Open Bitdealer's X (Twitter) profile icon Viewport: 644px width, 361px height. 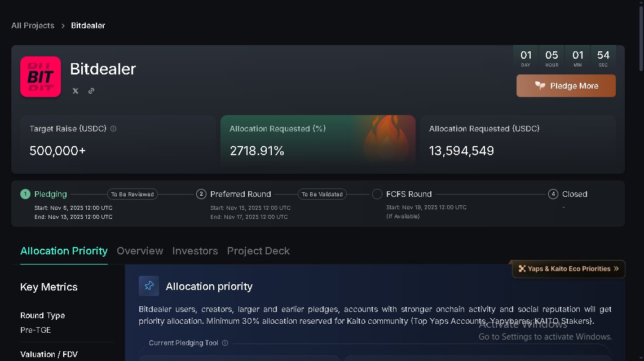(x=75, y=91)
